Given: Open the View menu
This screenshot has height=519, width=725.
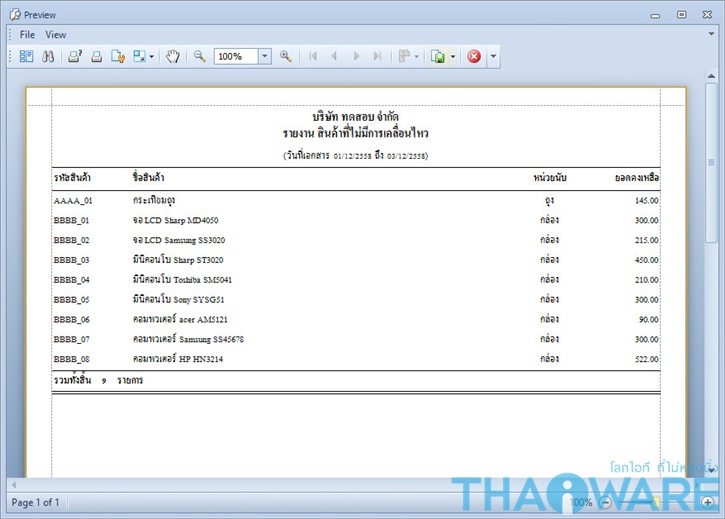Looking at the screenshot, I should (x=55, y=35).
